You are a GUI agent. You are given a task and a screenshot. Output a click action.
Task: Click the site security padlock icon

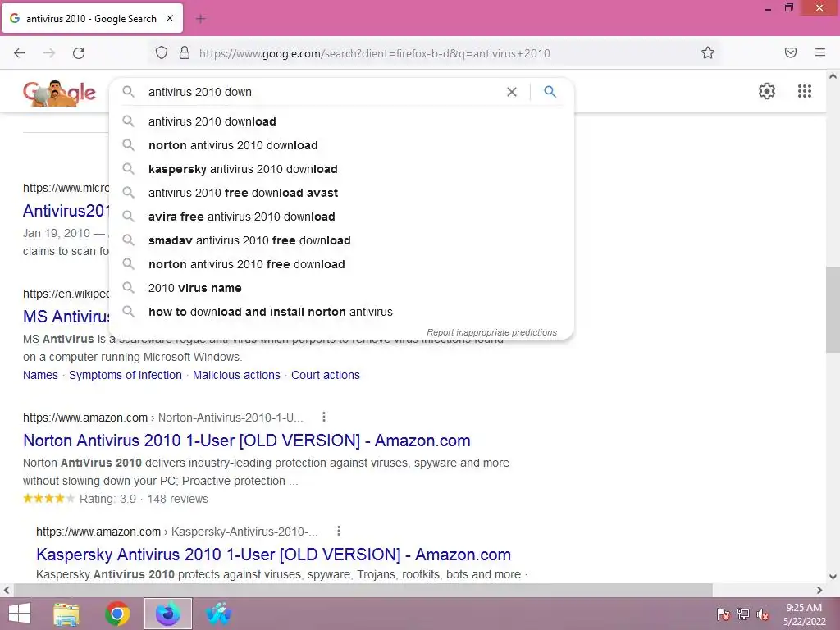(185, 53)
